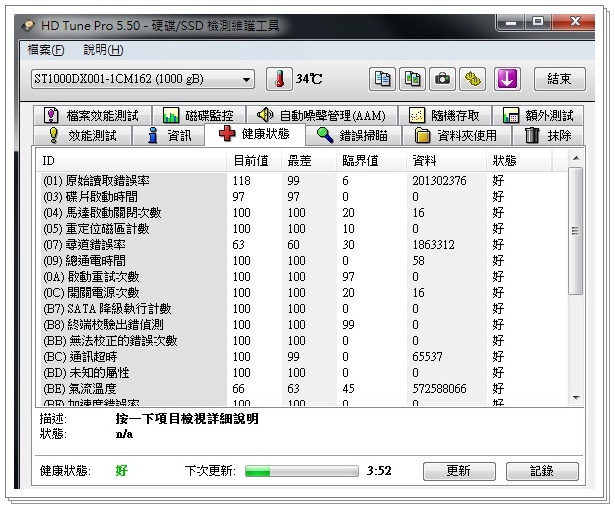615x509 pixels.
Task: Open the 磁碟監控 tab
Action: coord(199,115)
